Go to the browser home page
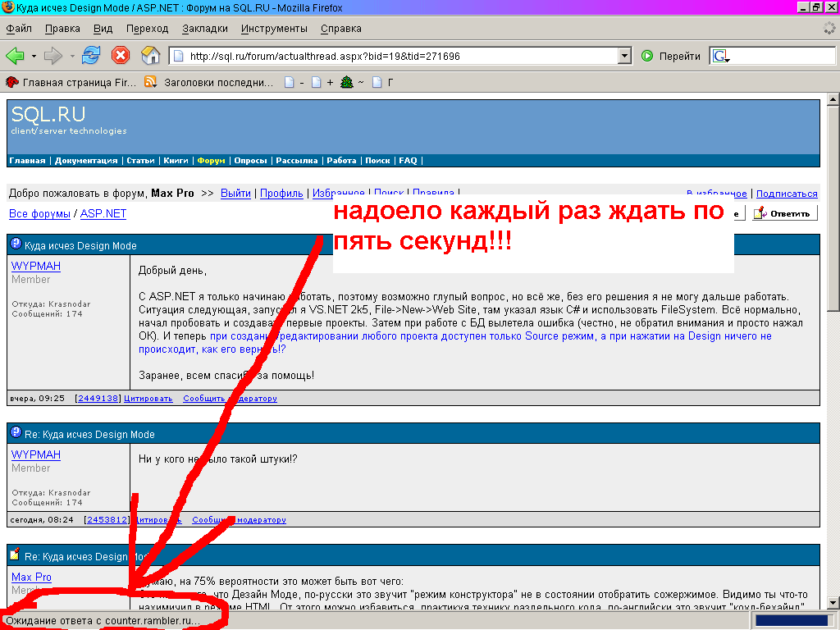 point(150,56)
